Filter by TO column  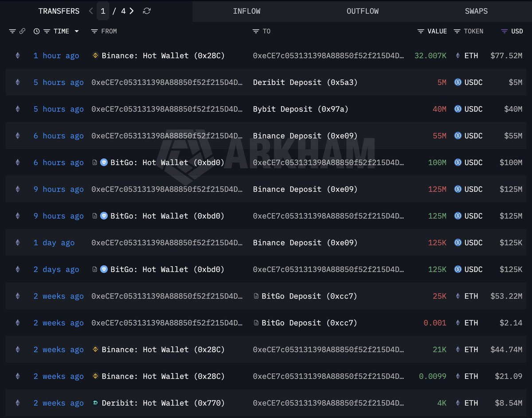point(256,31)
